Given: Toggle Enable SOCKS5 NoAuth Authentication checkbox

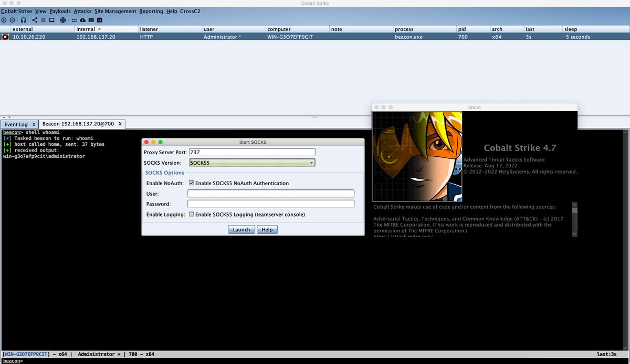Looking at the screenshot, I should pos(192,183).
